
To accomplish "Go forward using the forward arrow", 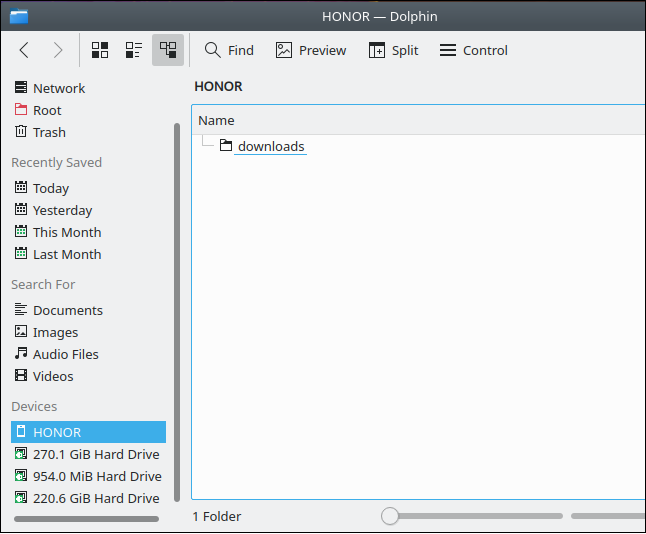I will click(x=58, y=50).
